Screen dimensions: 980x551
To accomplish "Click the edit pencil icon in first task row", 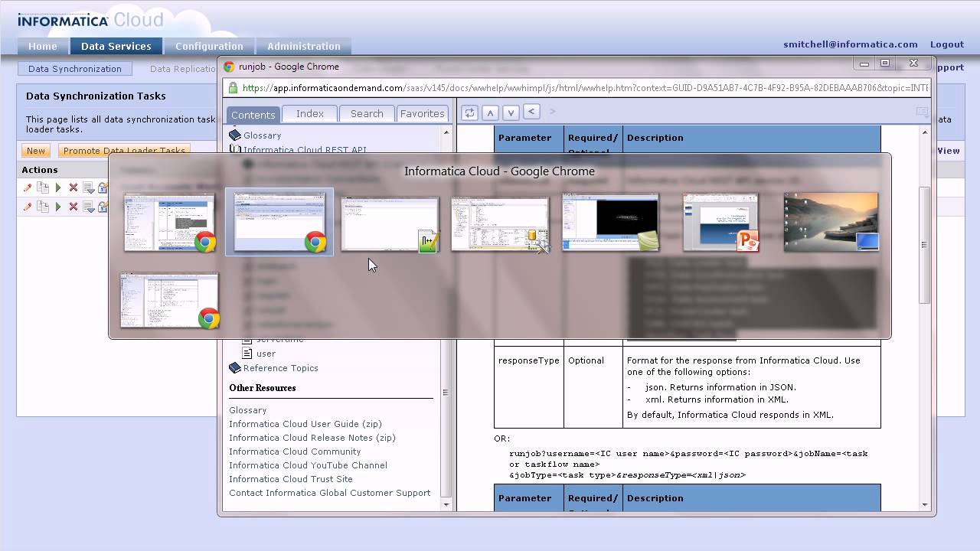I will pos(28,187).
